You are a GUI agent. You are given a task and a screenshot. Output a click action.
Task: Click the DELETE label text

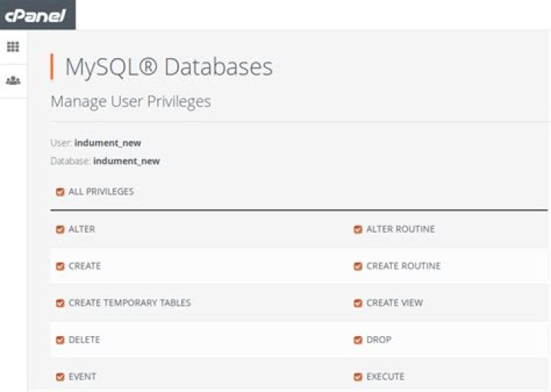(84, 340)
